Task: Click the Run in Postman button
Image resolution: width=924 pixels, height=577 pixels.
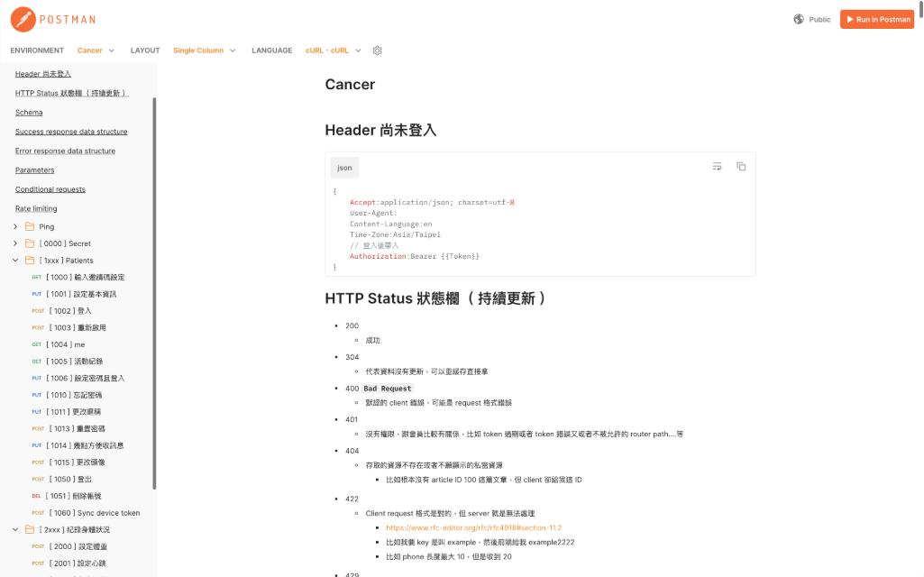Action: click(876, 19)
